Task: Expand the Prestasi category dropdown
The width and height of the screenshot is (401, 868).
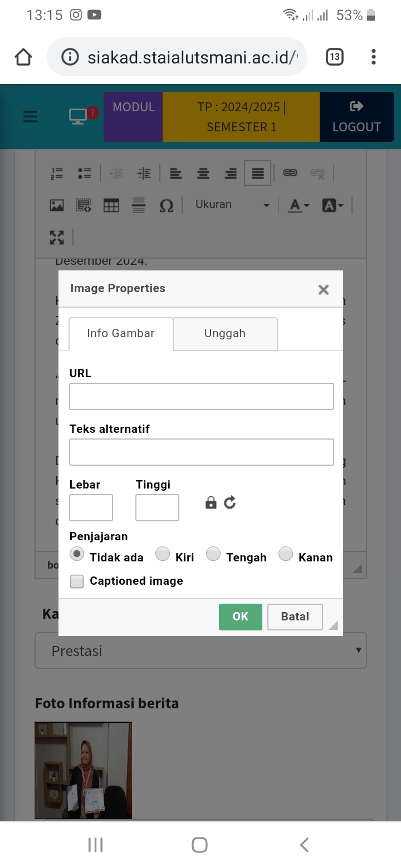Action: point(200,650)
